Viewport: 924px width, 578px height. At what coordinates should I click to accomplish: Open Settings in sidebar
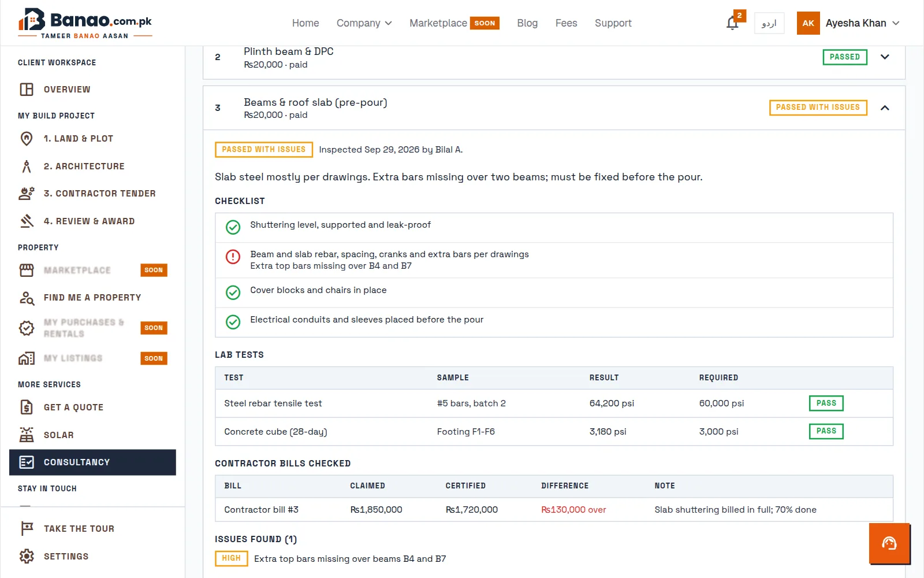92,557
